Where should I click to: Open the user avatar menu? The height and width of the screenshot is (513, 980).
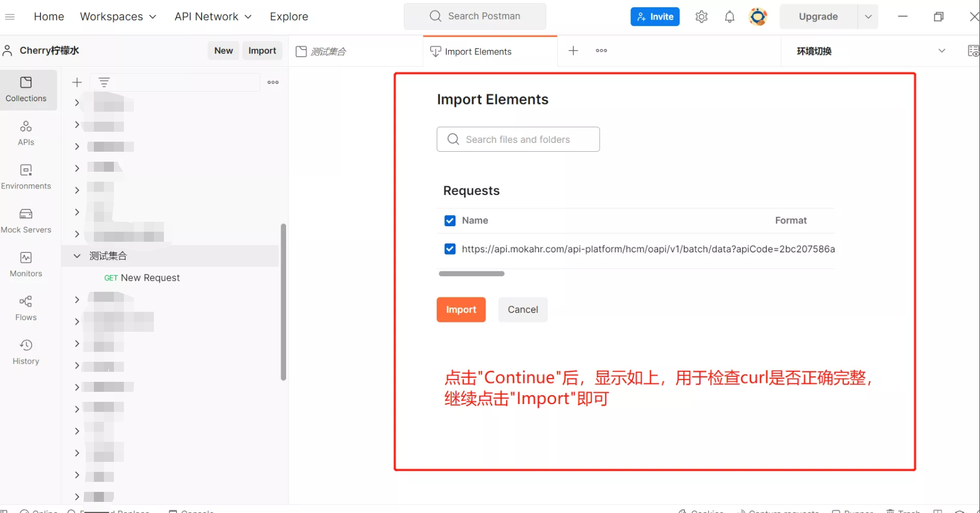pos(758,17)
